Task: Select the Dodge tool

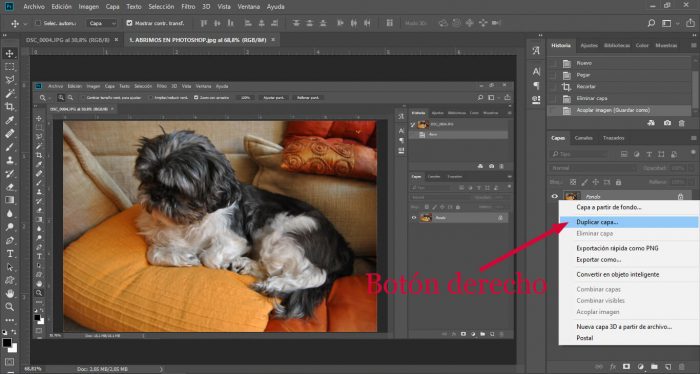Action: tap(9, 227)
